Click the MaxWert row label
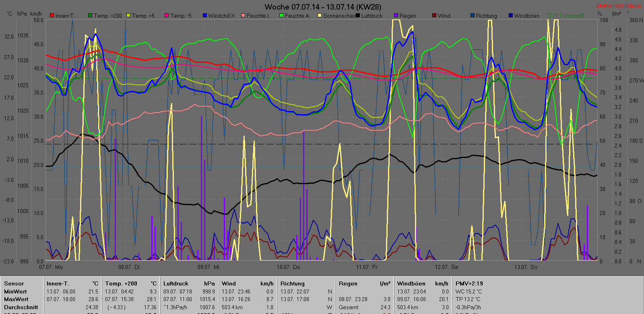This screenshot has height=314, width=644. [x=16, y=299]
